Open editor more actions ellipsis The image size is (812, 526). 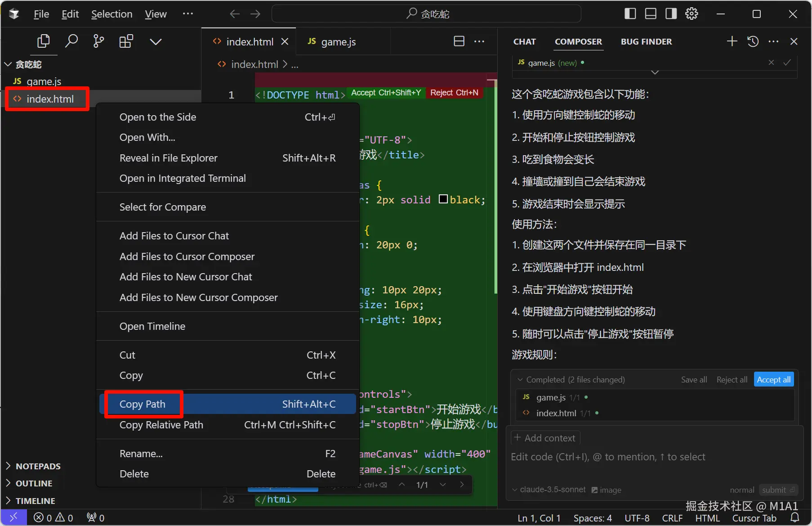[x=479, y=41]
